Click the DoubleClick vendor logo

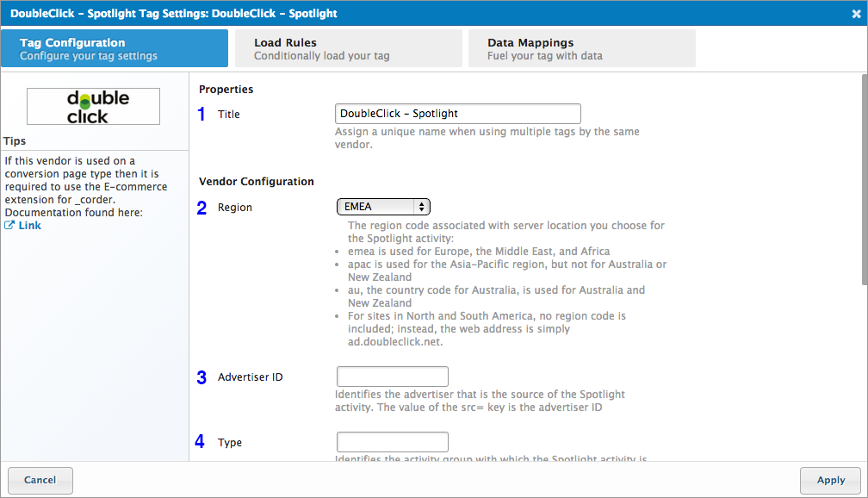tap(93, 107)
